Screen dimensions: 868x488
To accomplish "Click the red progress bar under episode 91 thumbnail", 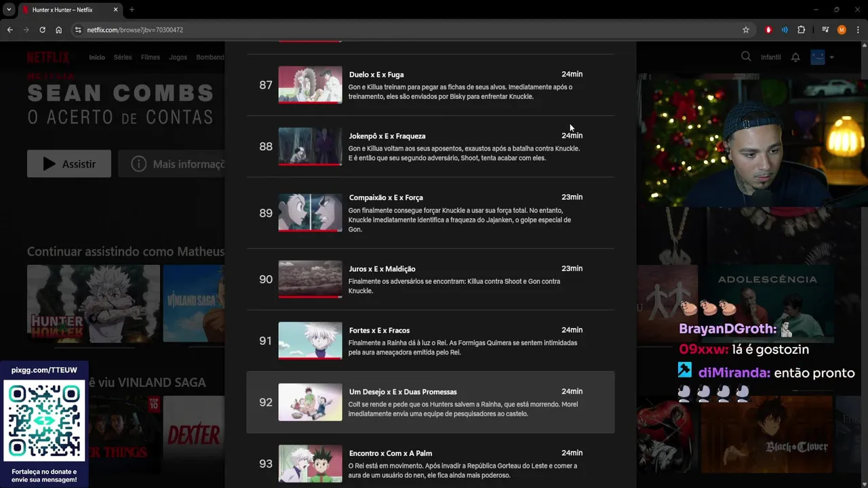I will [310, 358].
